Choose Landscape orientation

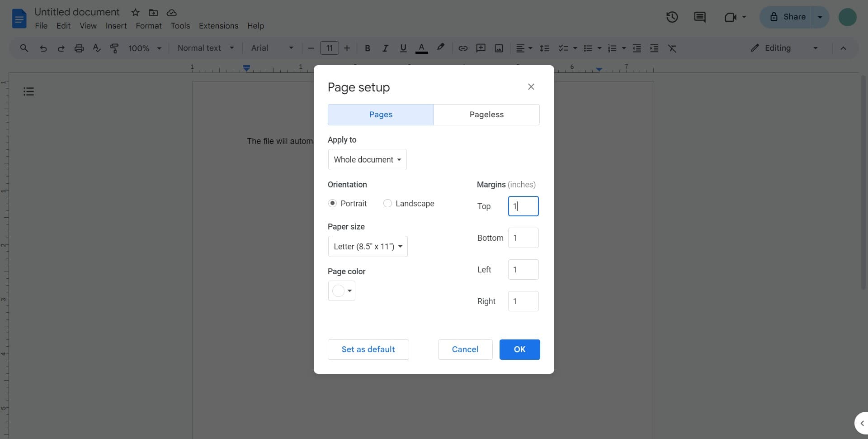point(387,204)
